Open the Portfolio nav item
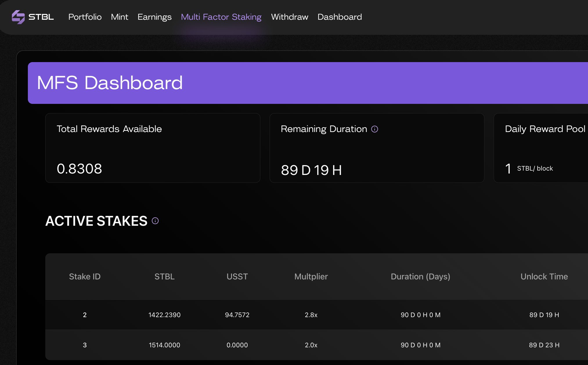 (x=85, y=17)
